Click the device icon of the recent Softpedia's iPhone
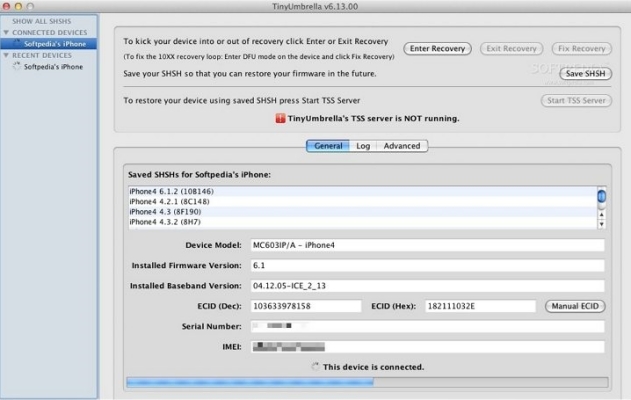 pos(17,67)
